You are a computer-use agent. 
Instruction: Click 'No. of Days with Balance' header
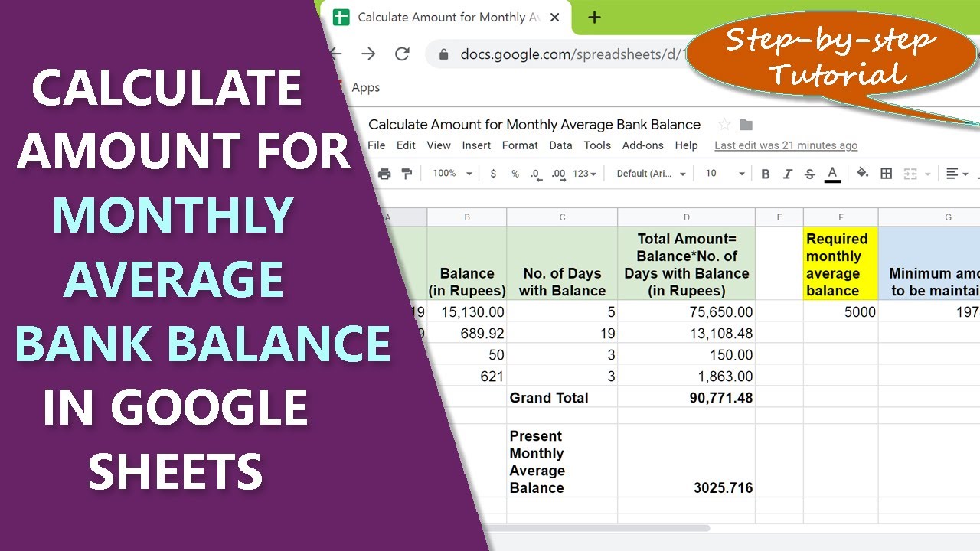coord(562,264)
